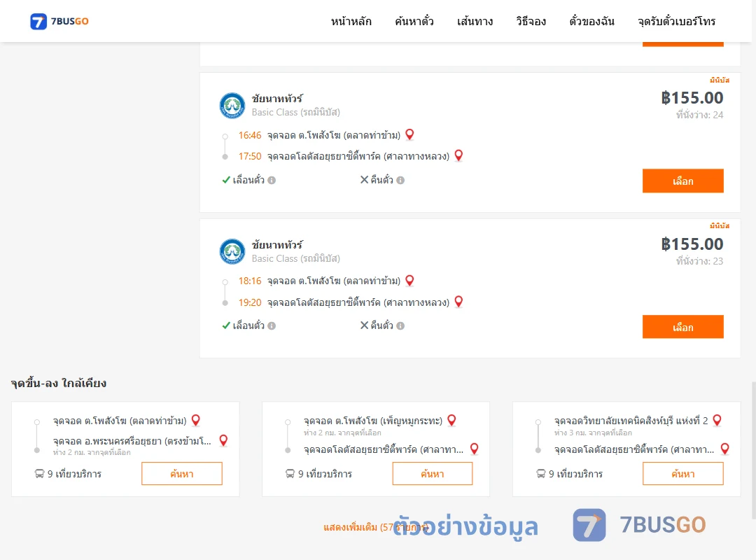The width and height of the screenshot is (756, 560).
Task: Click the 19:20 arrival time
Action: (250, 302)
